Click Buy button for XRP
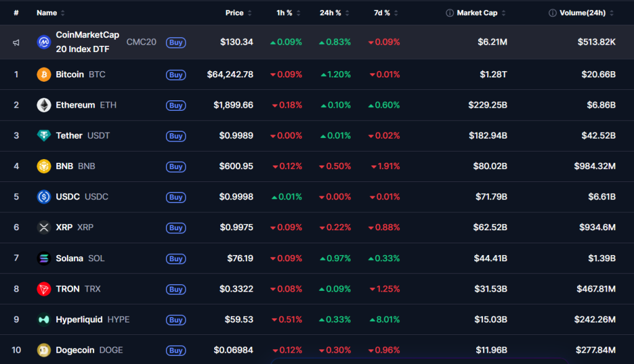 coord(176,228)
